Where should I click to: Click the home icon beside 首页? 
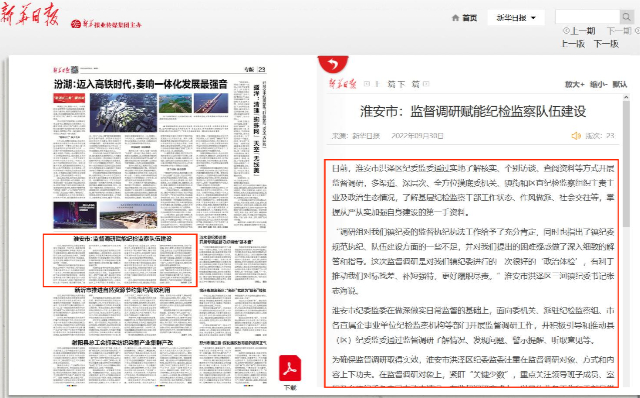456,18
